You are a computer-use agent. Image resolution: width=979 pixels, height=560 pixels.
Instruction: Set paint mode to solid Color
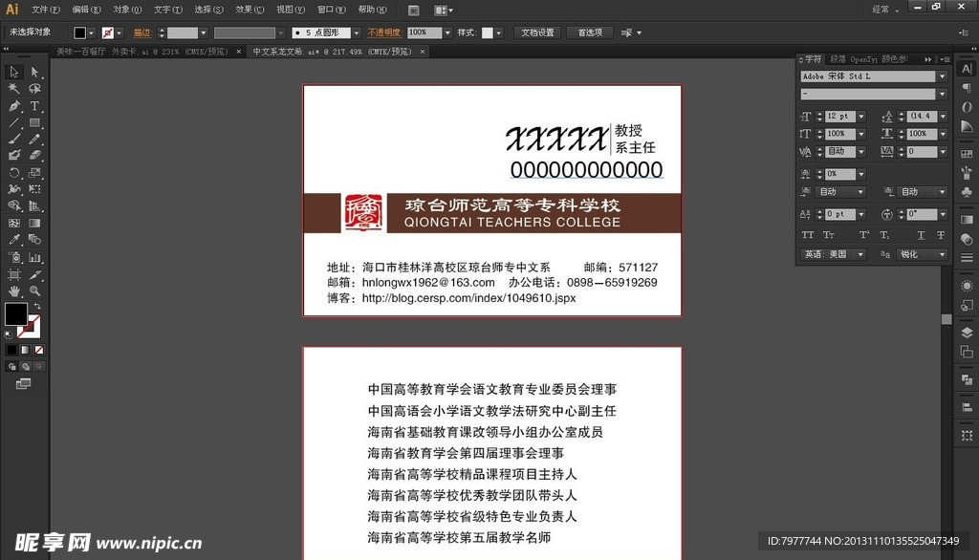pos(11,350)
